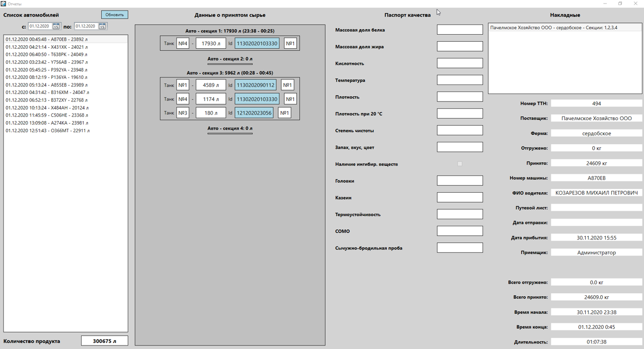Click the Термоустойчивость input field
644x349 pixels.
tap(459, 214)
